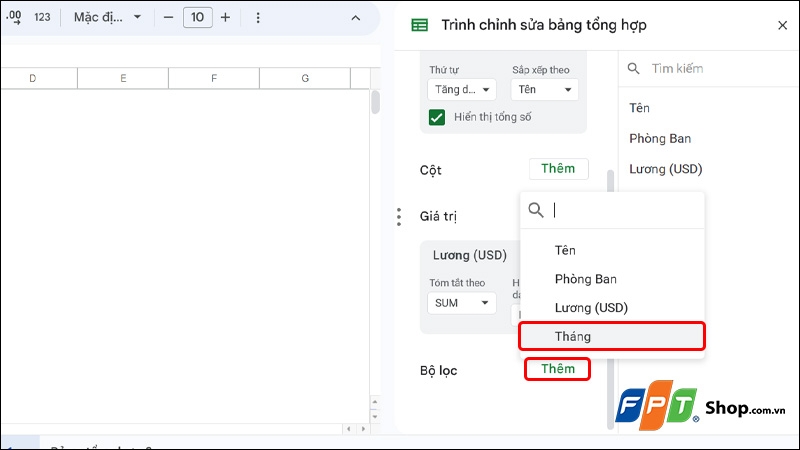
Task: Click the sheet vertical scrollbar thumb
Action: [x=376, y=102]
